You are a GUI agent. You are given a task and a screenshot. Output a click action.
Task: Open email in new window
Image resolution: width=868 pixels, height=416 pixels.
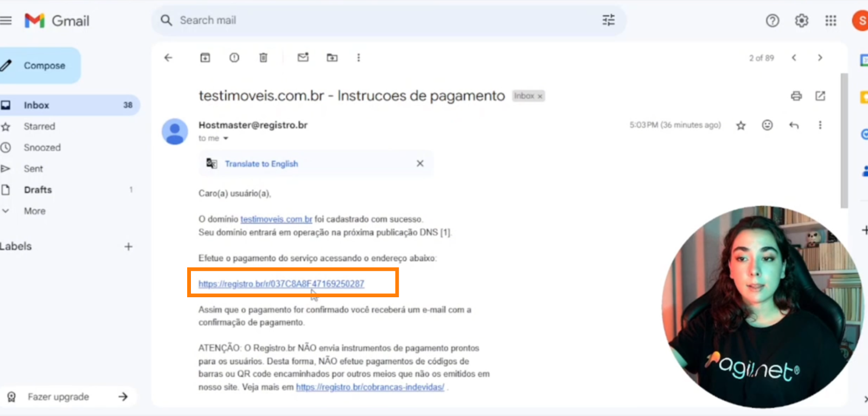coord(820,96)
